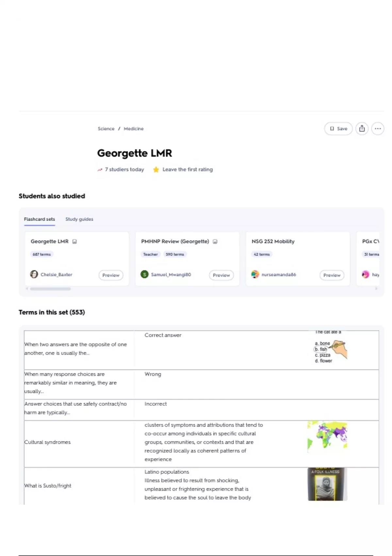Viewport: 392px width, 556px height.
Task: Click the horizontal carousel scrollbar thumb
Action: pyautogui.click(x=50, y=289)
